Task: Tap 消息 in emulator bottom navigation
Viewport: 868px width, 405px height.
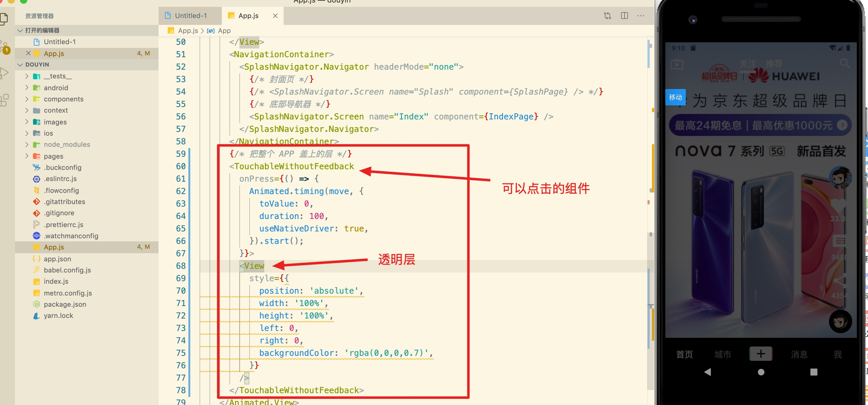Action: tap(799, 354)
